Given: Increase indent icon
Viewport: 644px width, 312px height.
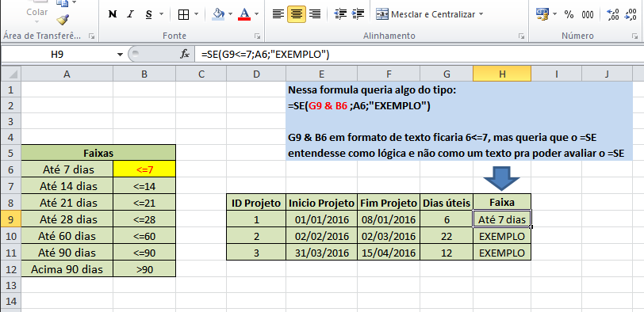Looking at the screenshot, I should [358, 14].
